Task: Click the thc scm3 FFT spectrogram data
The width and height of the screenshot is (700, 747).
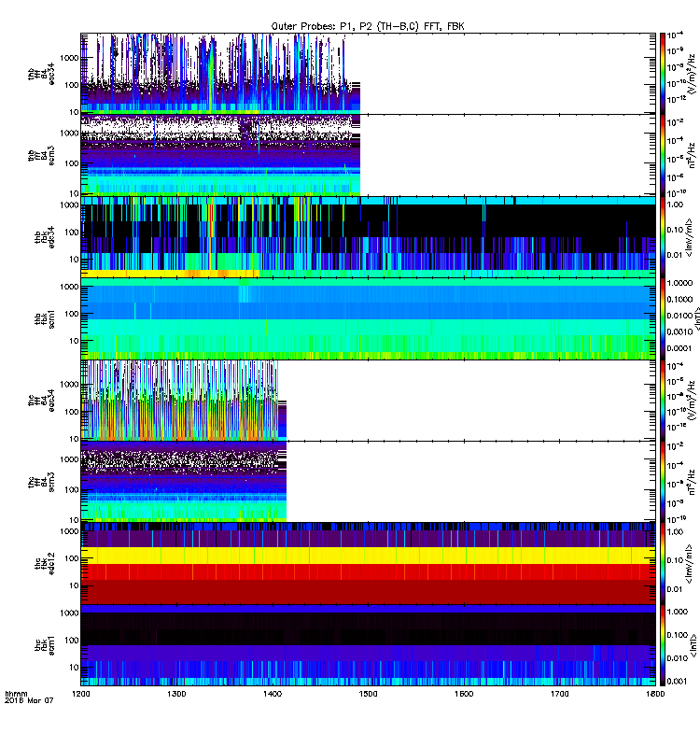Action: [183, 482]
